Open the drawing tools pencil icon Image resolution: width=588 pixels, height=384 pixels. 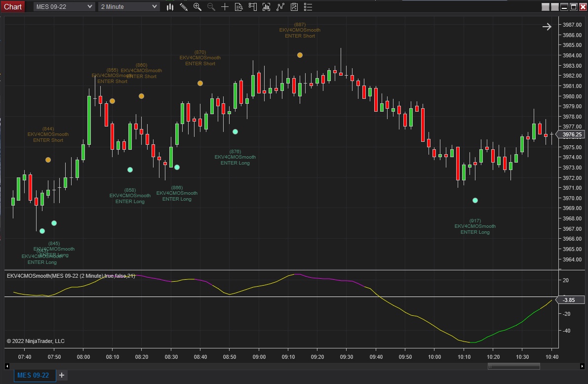(x=183, y=7)
